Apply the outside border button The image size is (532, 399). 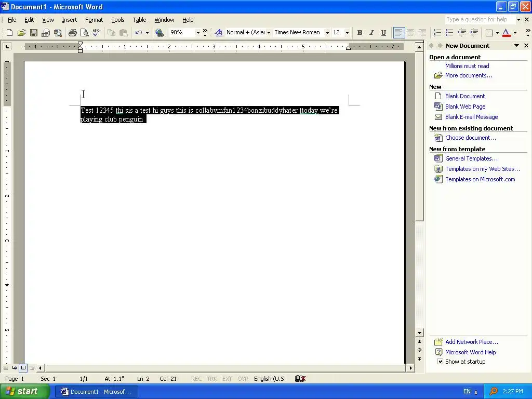489,33
